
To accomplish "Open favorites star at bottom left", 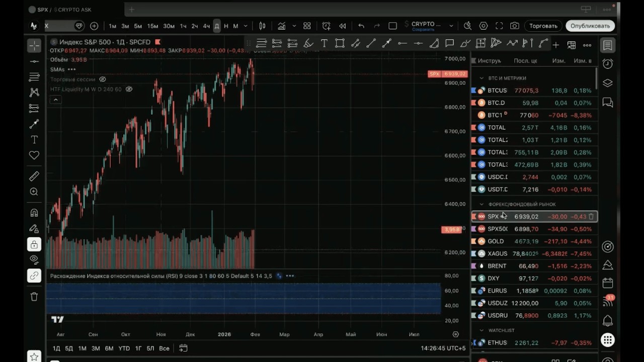I will coord(34,357).
